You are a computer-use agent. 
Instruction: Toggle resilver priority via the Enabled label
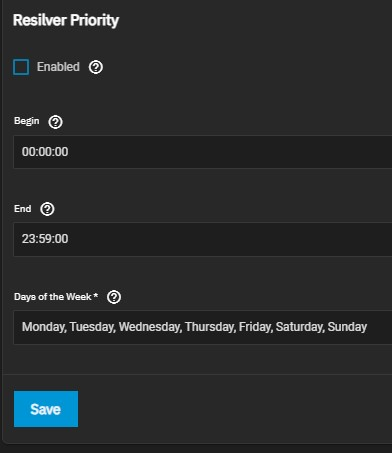click(58, 67)
